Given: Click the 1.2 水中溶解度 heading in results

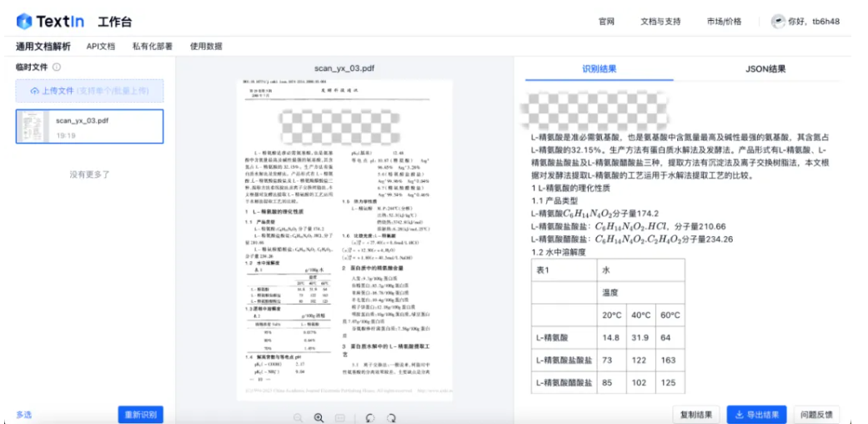Looking at the screenshot, I should [558, 252].
